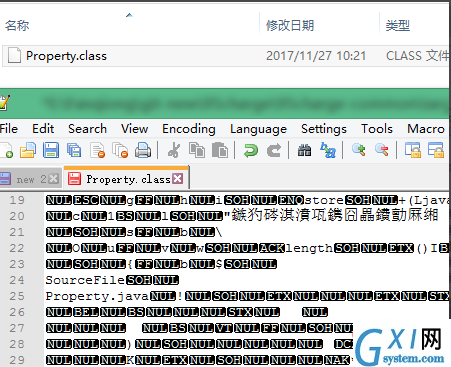The width and height of the screenshot is (451, 367).
Task: Open Find with the binoculars icon
Action: [x=304, y=150]
